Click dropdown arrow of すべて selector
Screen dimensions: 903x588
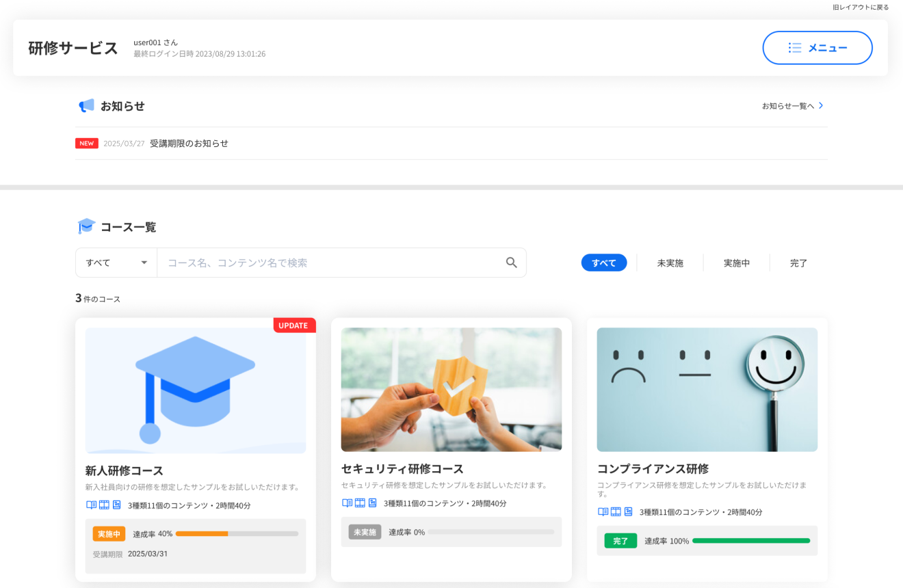(x=144, y=263)
